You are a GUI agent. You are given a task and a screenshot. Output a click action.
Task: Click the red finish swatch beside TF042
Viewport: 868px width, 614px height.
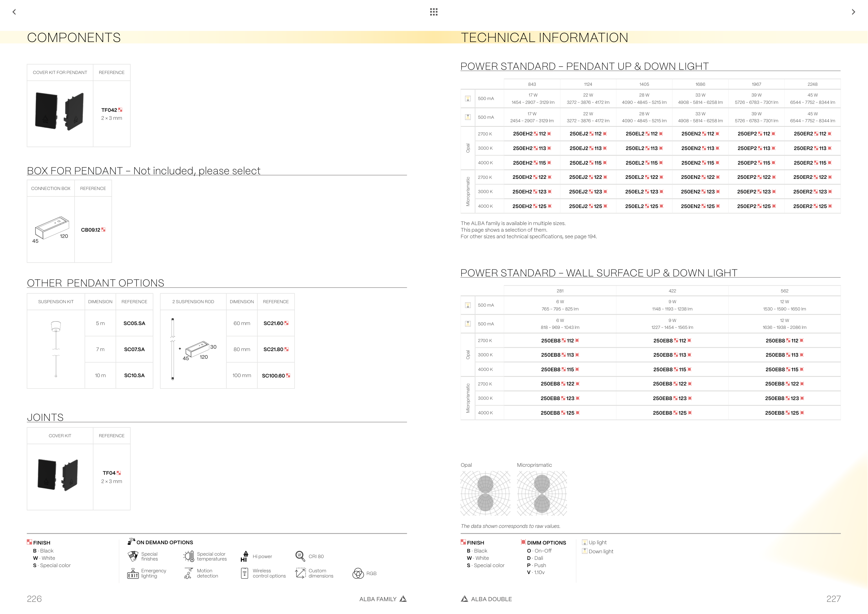click(120, 110)
